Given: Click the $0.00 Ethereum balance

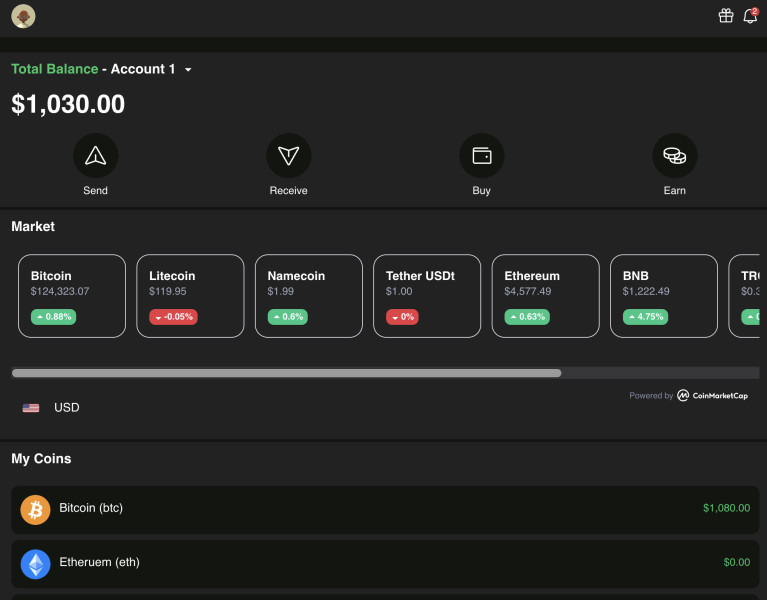Looking at the screenshot, I should [737, 562].
